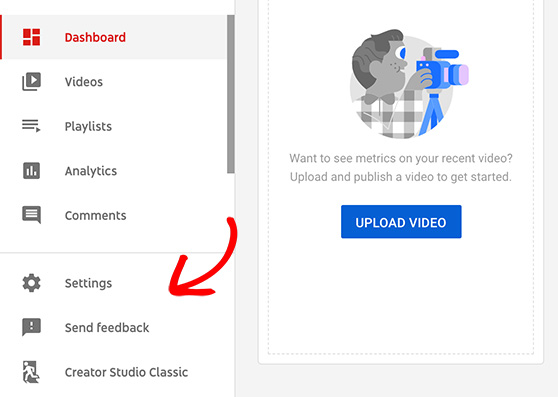Click the sidebar vertical scrollbar
The image size is (558, 397).
pyautogui.click(x=231, y=94)
